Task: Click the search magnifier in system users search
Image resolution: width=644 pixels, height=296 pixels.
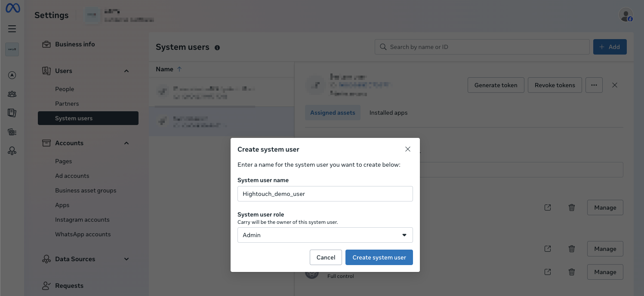Action: coord(383,46)
